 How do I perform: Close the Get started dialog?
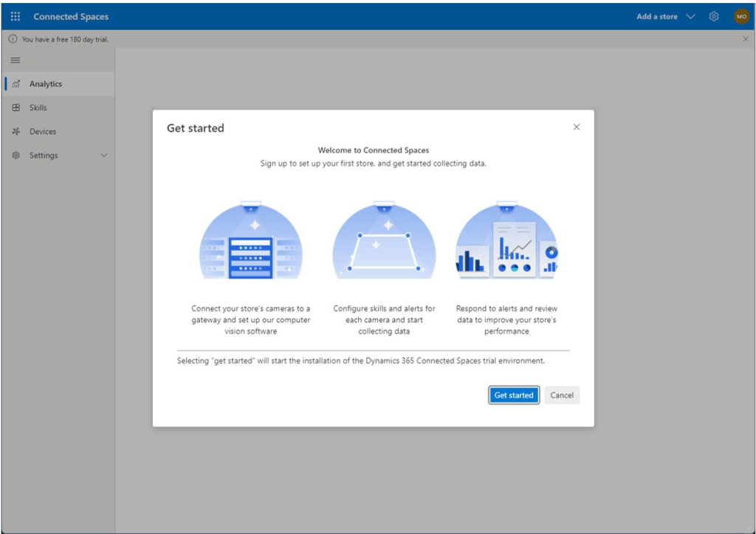(577, 127)
